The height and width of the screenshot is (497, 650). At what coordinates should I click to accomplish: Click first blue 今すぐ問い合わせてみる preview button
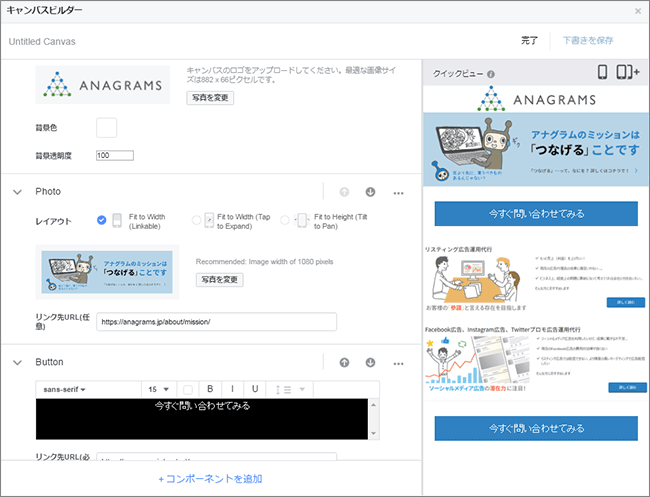point(536,213)
